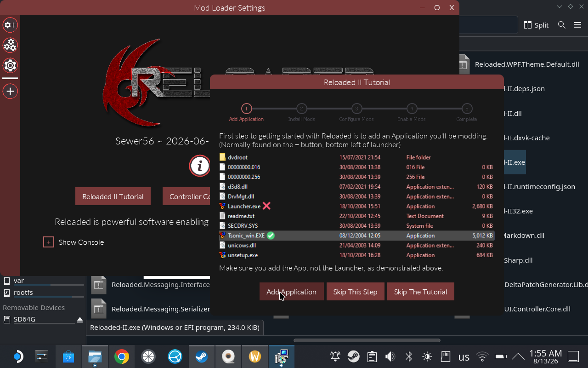Open volume control in system tray
The height and width of the screenshot is (368, 588).
click(x=390, y=356)
